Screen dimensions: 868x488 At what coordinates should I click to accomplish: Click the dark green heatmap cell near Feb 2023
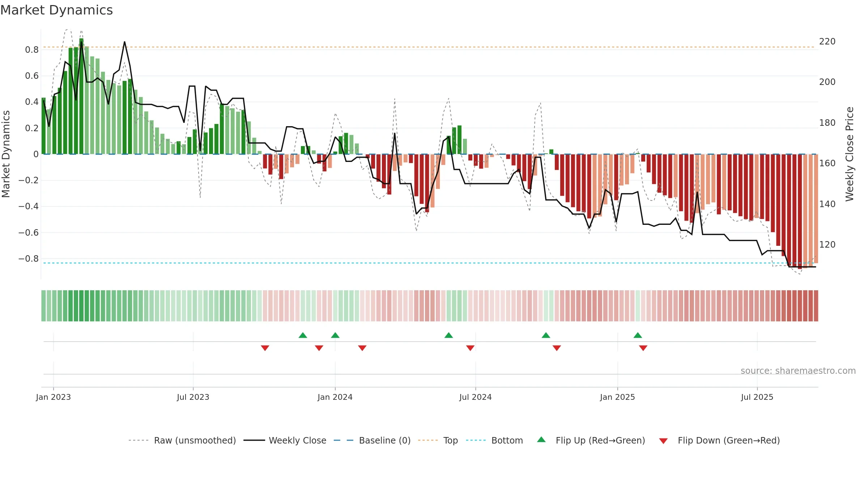coord(81,306)
